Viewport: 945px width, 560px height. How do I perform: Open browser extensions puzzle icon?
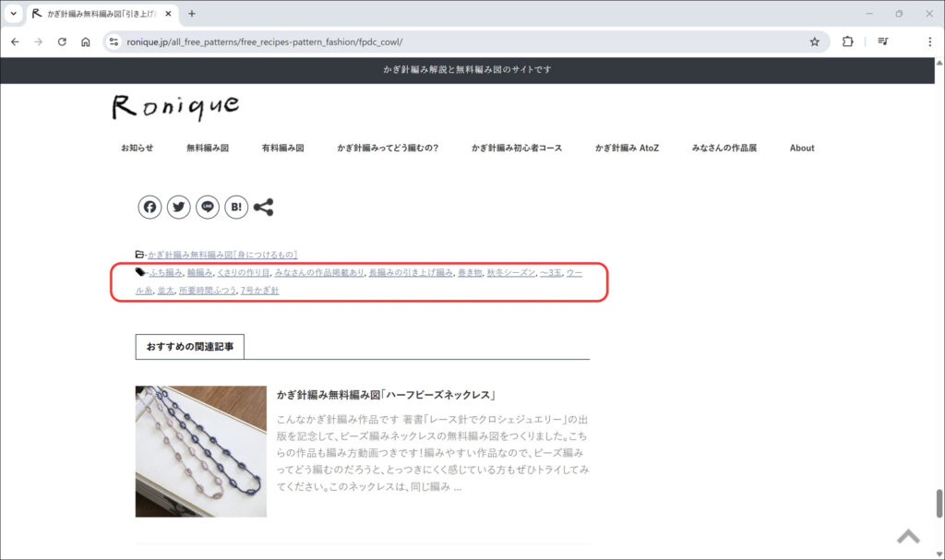tap(847, 42)
